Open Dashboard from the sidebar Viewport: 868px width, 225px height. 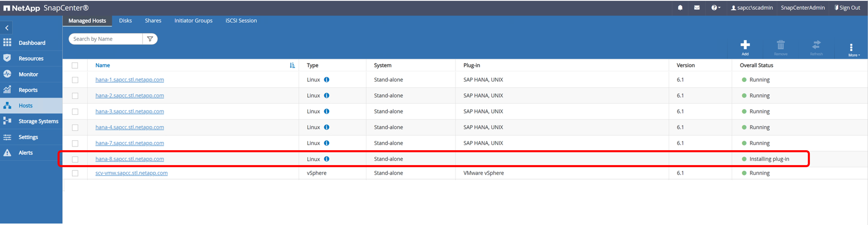click(32, 43)
